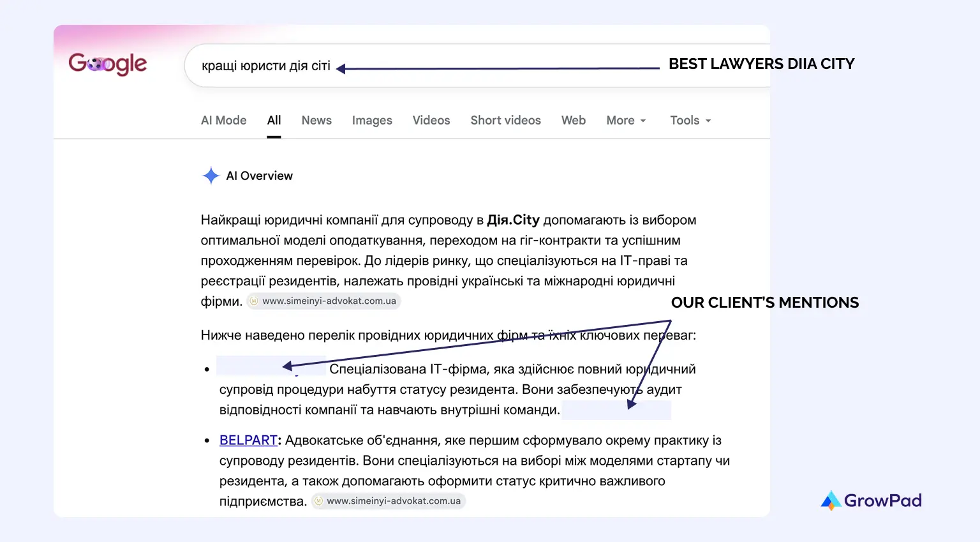980x542 pixels.
Task: Switch to the Images tab
Action: (372, 120)
